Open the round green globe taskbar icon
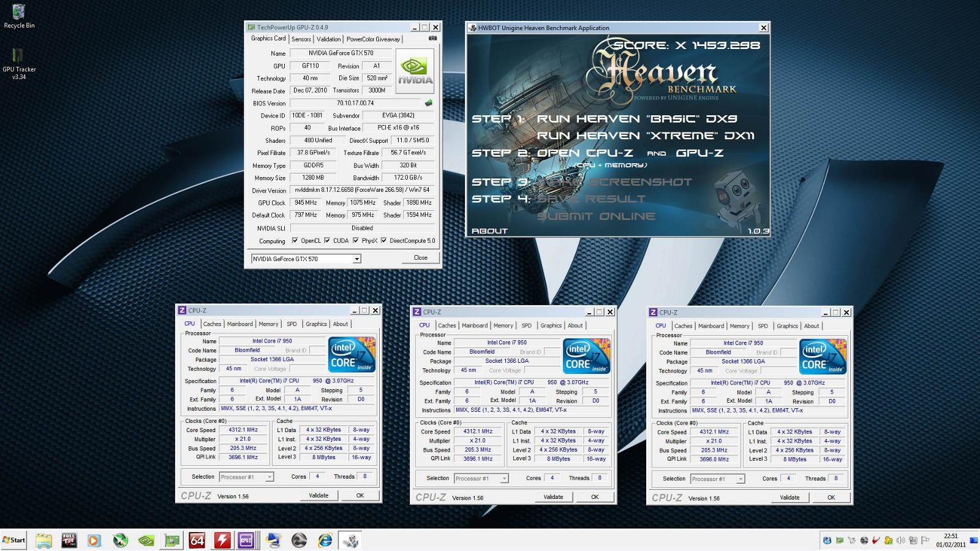This screenshot has height=551, width=980. 120,540
